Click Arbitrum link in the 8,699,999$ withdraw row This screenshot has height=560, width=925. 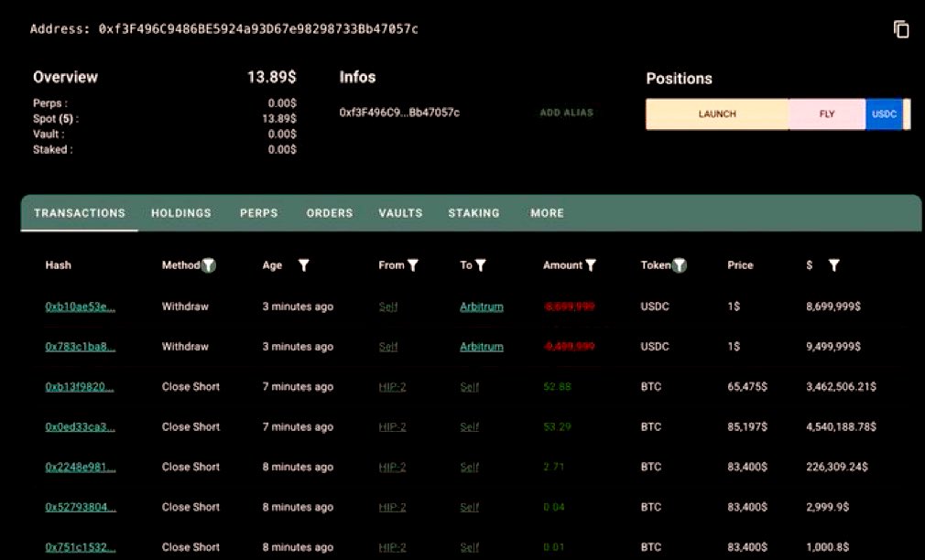[x=482, y=307]
